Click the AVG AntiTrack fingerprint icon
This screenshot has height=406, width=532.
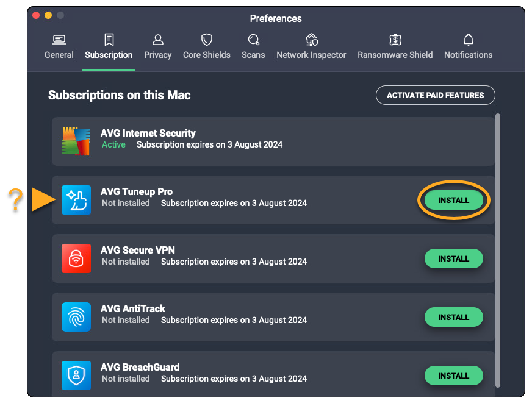coord(76,317)
